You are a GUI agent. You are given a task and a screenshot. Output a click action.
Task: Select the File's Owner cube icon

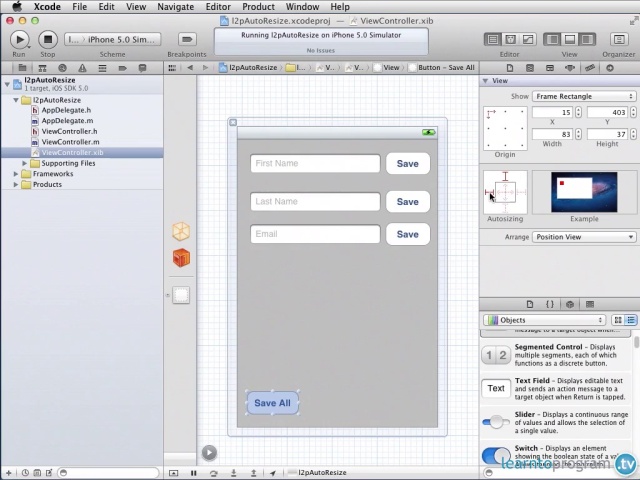pyautogui.click(x=181, y=231)
